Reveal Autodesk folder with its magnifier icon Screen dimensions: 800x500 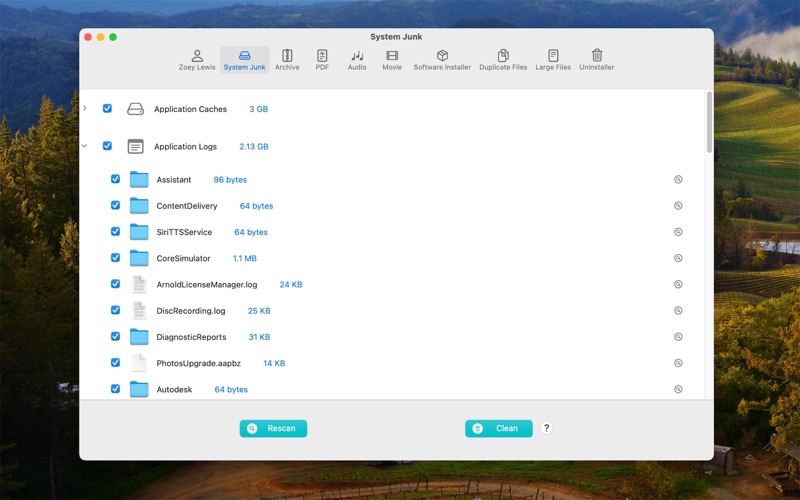[678, 389]
